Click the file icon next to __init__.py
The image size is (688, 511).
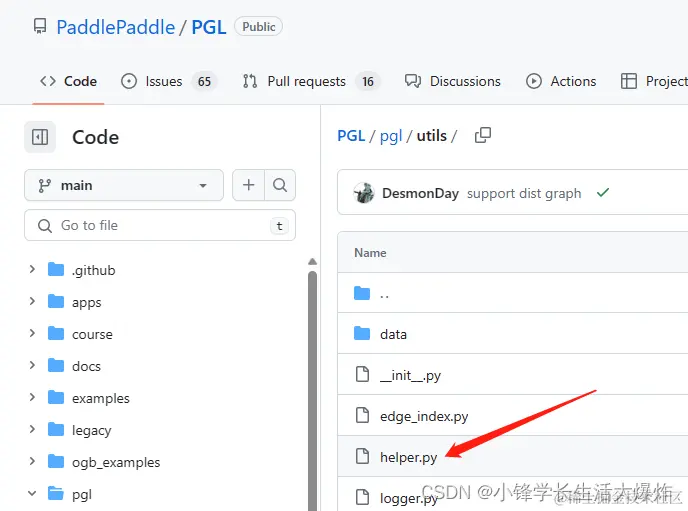(x=362, y=374)
